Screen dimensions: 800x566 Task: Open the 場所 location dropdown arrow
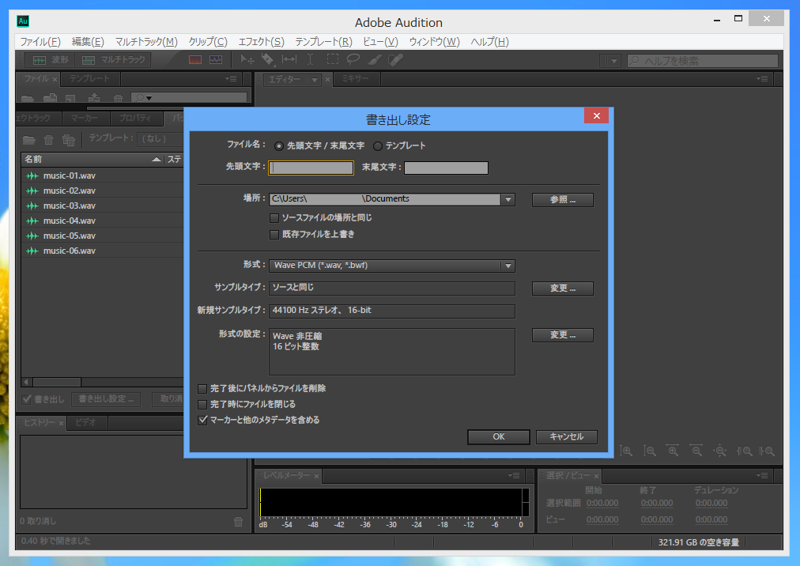508,200
